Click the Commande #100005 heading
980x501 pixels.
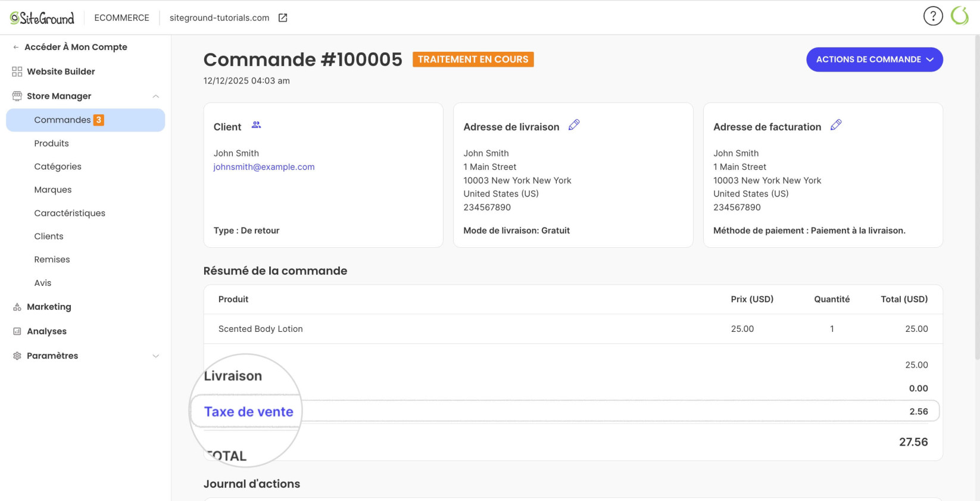tap(302, 60)
